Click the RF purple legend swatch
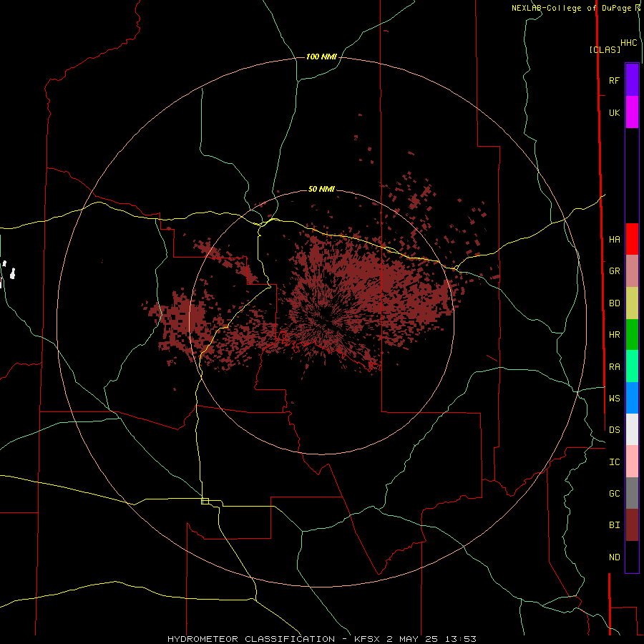Image resolution: width=644 pixels, height=644 pixels. click(632, 80)
